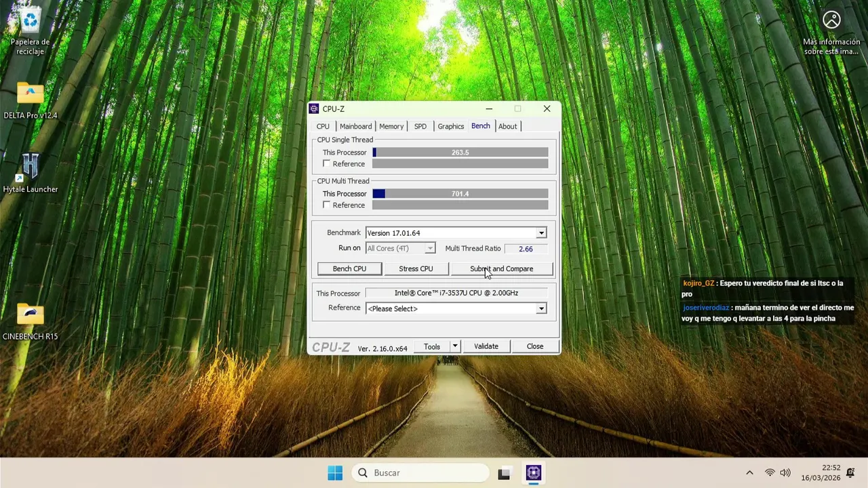The height and width of the screenshot is (488, 868).
Task: Open Reference Please Select dropdown
Action: 456,308
